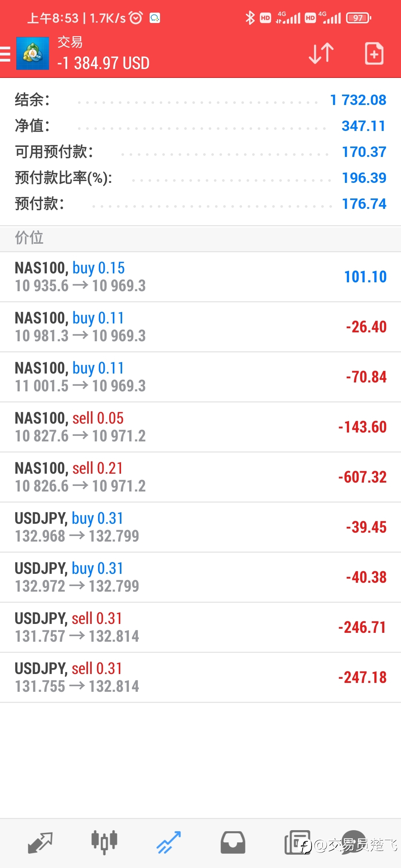The width and height of the screenshot is (401, 868).
Task: Tap the alarm clock status bar icon
Action: pyautogui.click(x=136, y=17)
